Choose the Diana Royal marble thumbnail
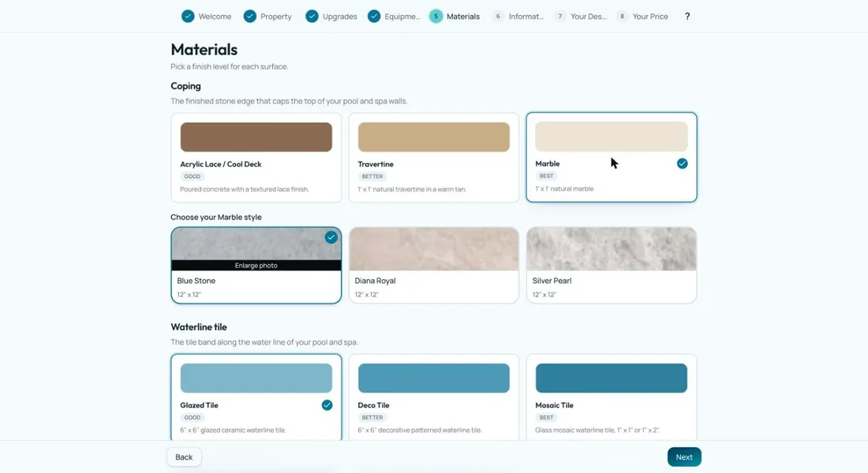 click(434, 249)
